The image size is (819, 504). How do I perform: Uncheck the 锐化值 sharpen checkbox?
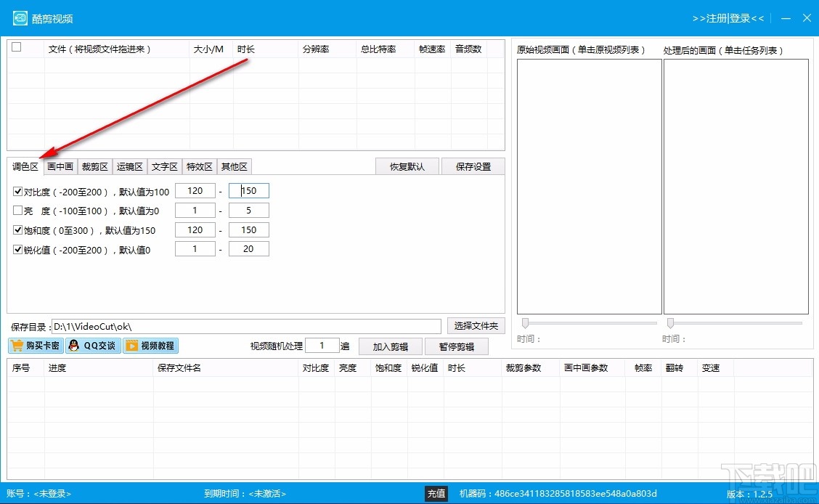[17, 250]
